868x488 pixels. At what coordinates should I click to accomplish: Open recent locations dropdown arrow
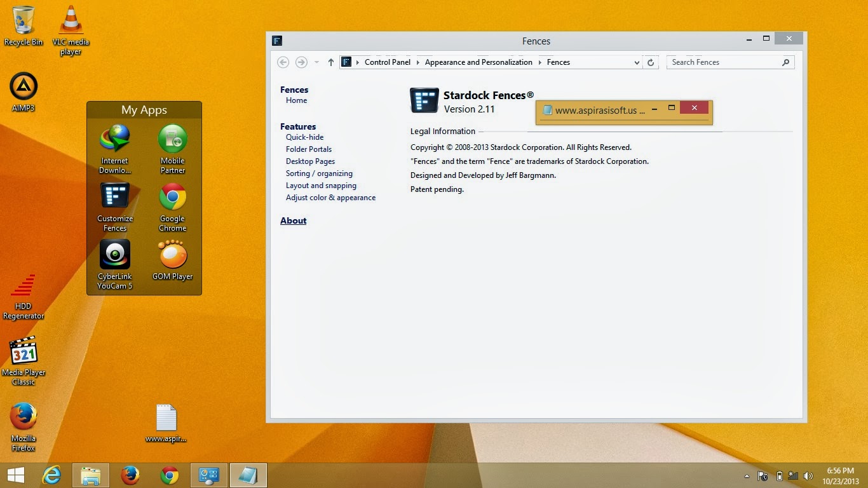(x=316, y=62)
